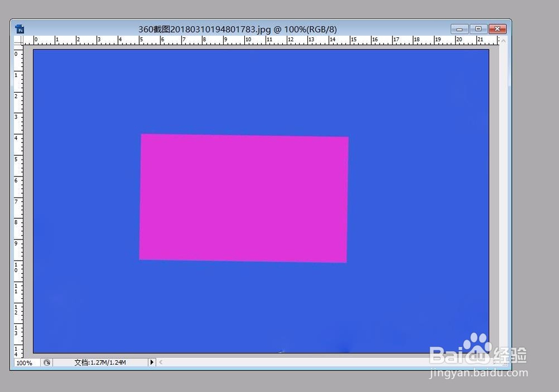
Task: Click the 100% zoom level field
Action: coord(27,363)
